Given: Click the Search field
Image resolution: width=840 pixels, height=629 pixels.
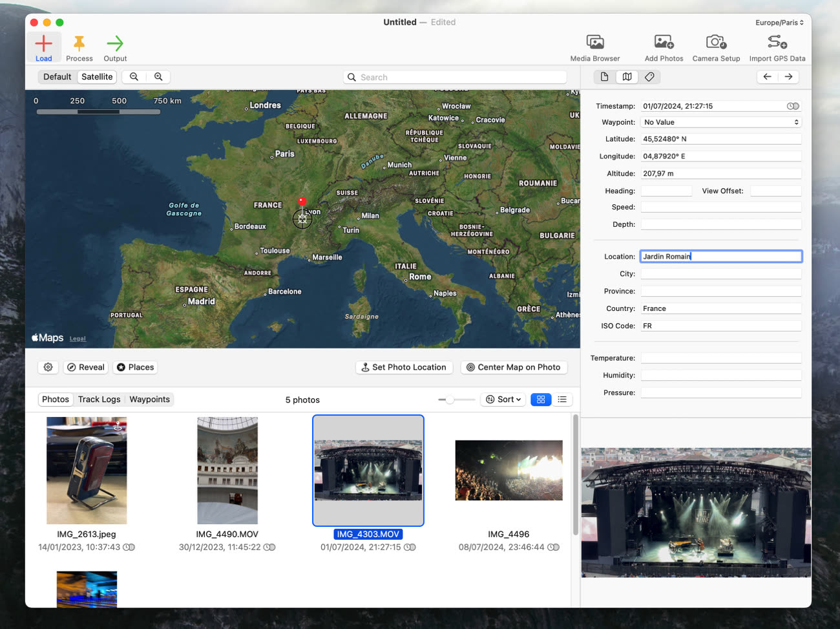Looking at the screenshot, I should pos(455,77).
